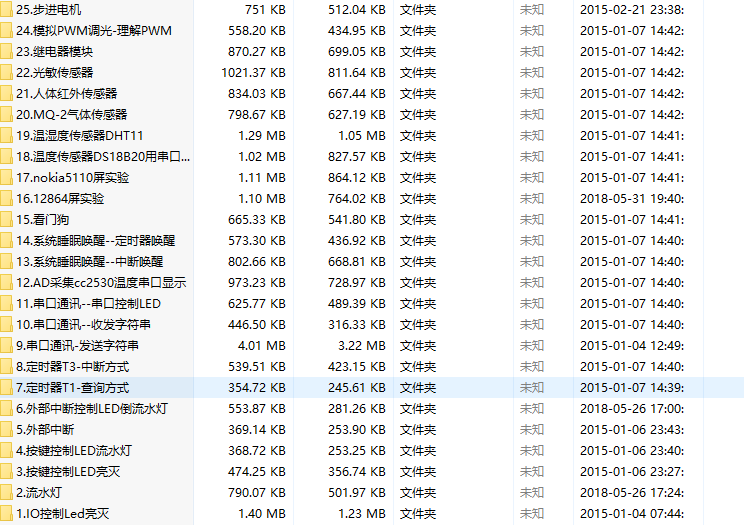
Task: Click folder icon of 24.模拟PWM调光-理解PWM
Action: [6, 30]
